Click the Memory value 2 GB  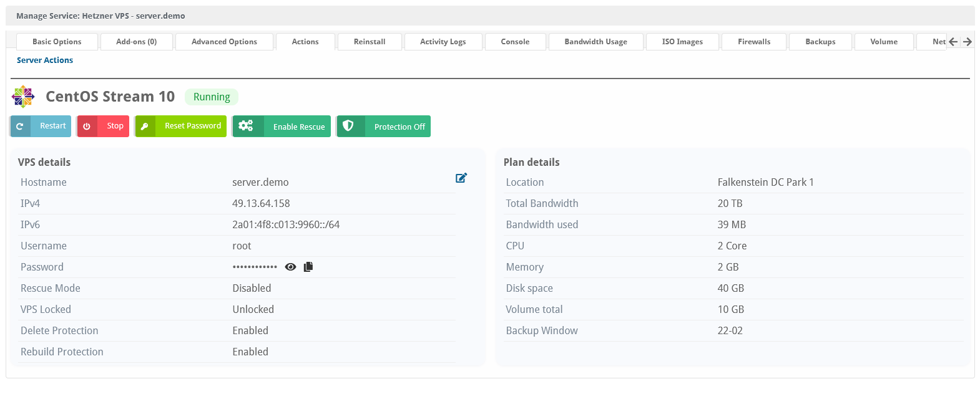coord(728,267)
